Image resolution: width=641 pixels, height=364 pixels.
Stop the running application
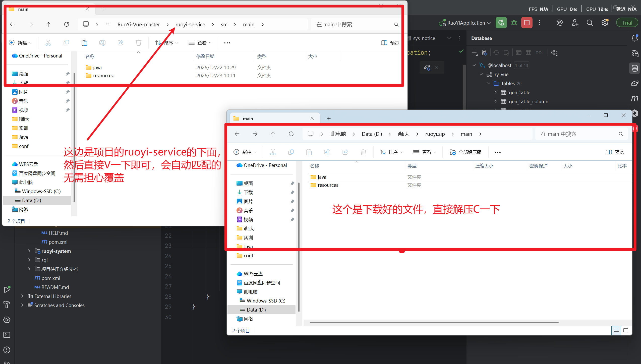[527, 23]
